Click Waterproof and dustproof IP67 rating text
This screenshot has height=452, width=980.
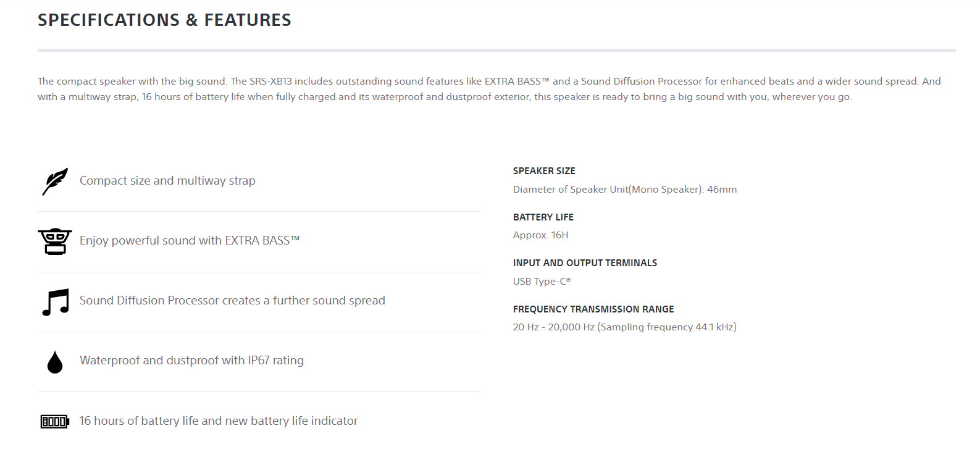[x=191, y=361]
